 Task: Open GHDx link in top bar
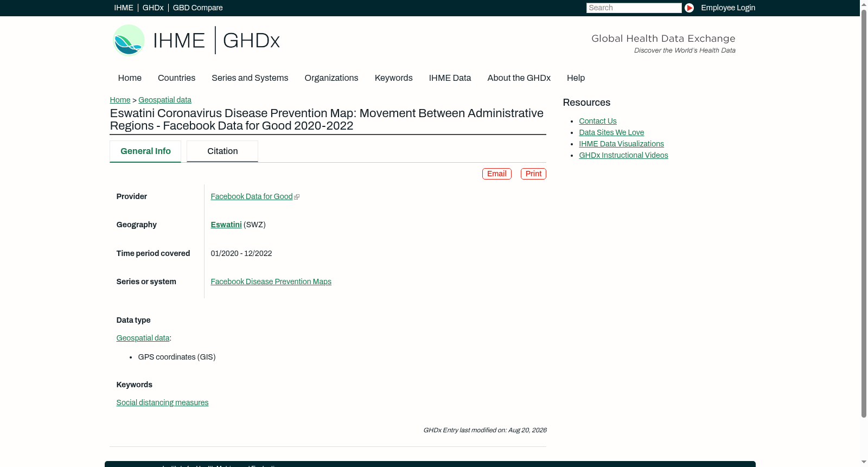[x=153, y=8]
